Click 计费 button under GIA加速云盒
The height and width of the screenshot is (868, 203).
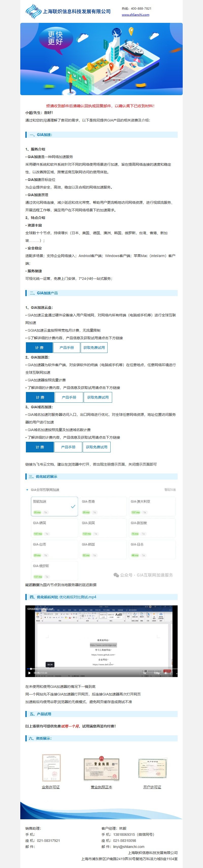39,347
